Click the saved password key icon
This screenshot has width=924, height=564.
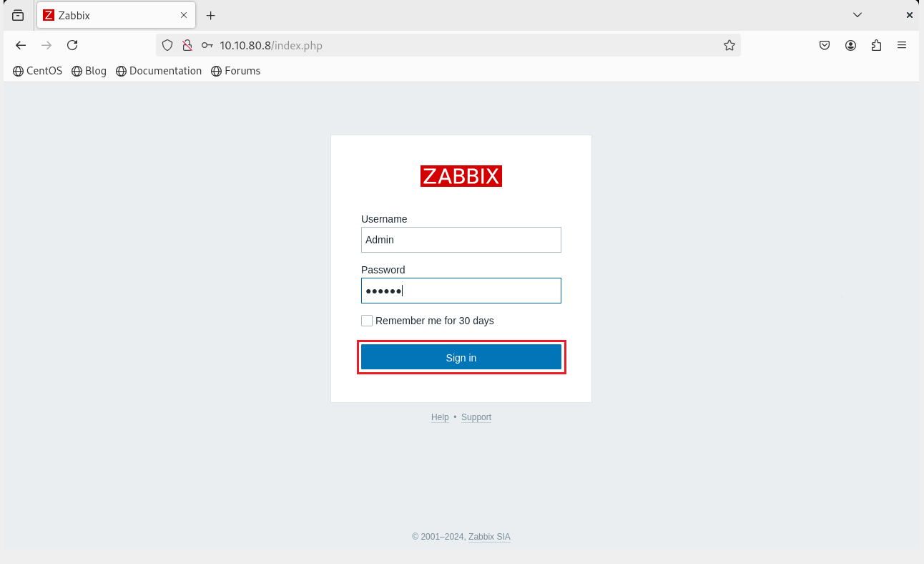tap(207, 45)
